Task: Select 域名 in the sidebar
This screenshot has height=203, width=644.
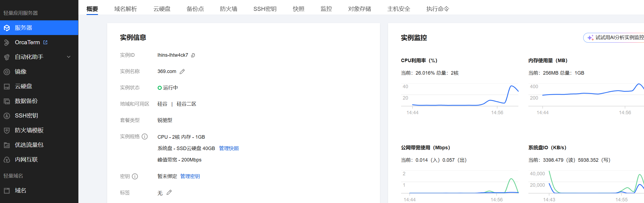Action: [39, 191]
